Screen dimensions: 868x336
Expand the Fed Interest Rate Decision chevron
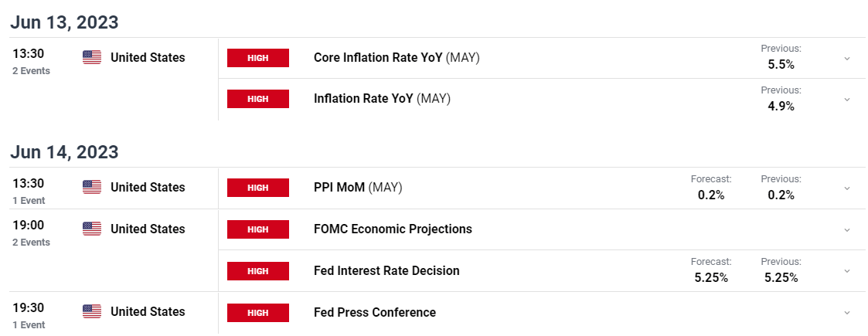coord(847,271)
